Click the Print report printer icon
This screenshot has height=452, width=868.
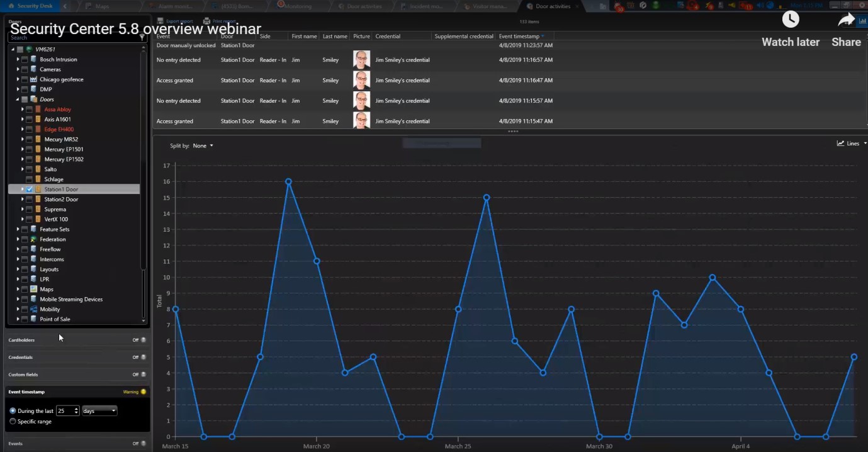207,21
